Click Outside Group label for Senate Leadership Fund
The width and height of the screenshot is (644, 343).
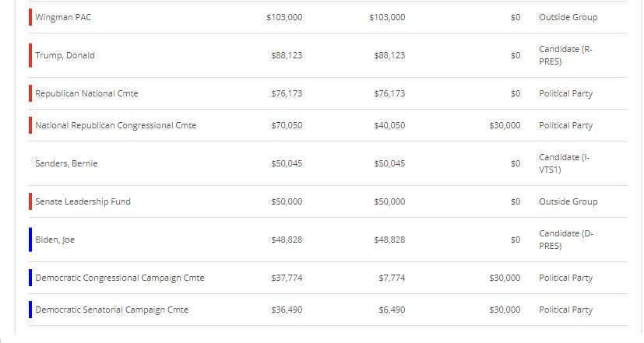(x=568, y=202)
